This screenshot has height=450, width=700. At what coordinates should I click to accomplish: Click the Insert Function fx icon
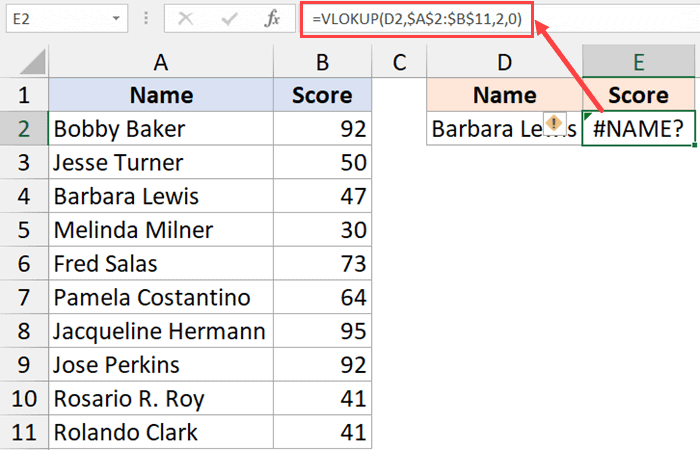(271, 19)
